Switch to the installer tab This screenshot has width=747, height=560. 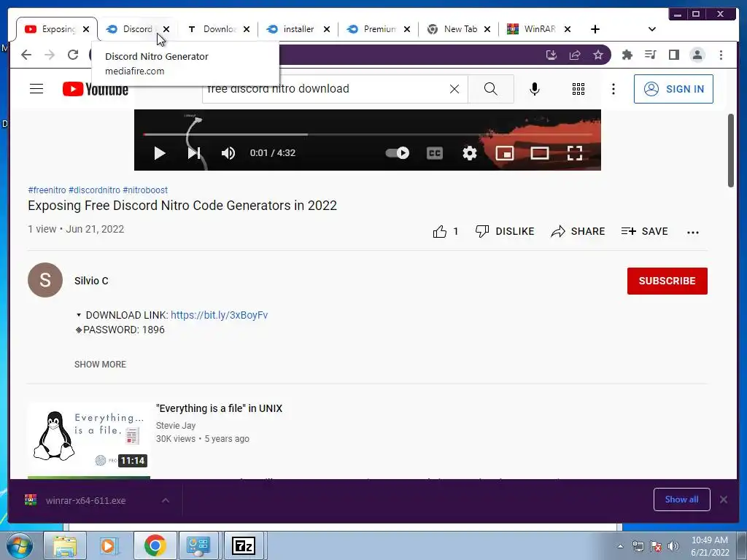pyautogui.click(x=298, y=29)
